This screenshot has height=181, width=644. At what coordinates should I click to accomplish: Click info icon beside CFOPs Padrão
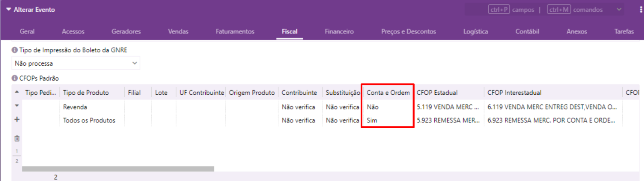14,78
